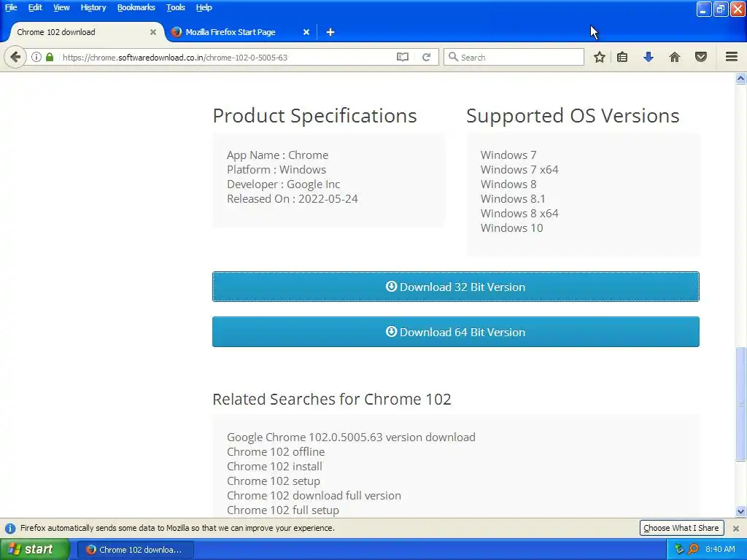Click 'Google Chrome 102.0.5005.63 version download' text
The width and height of the screenshot is (747, 560).
coord(351,437)
